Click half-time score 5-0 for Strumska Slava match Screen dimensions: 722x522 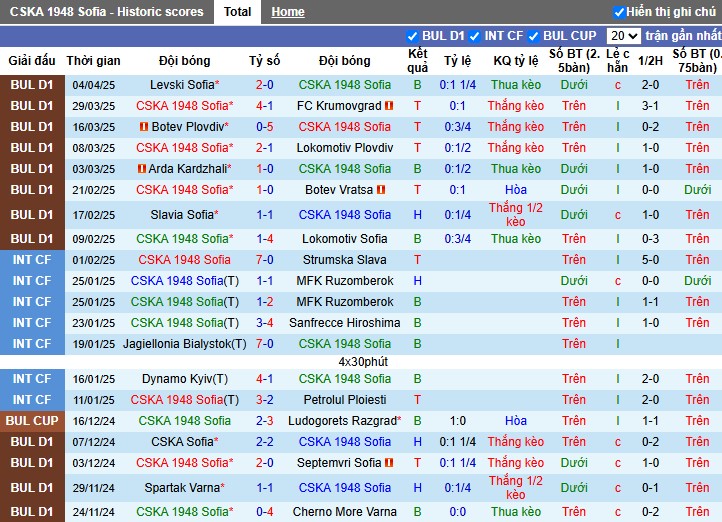[650, 260]
